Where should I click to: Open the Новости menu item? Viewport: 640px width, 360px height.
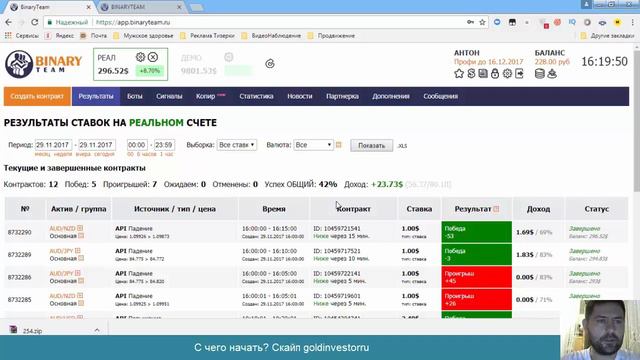[x=300, y=96]
